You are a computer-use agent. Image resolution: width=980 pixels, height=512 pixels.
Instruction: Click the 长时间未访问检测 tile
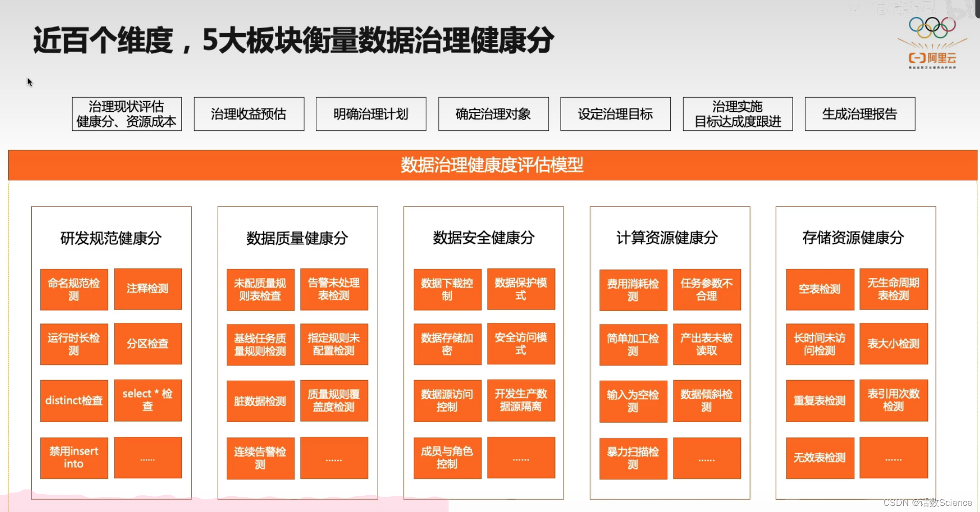point(820,344)
